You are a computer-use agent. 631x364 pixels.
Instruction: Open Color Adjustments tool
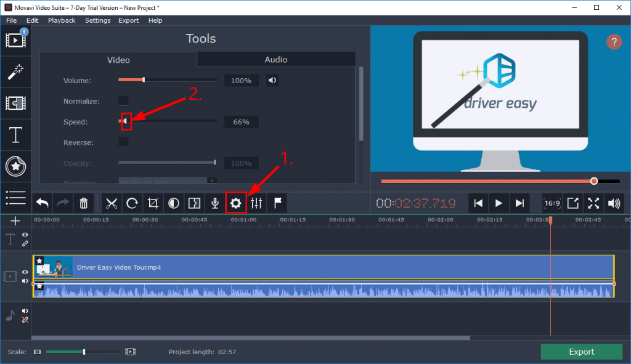coord(173,203)
